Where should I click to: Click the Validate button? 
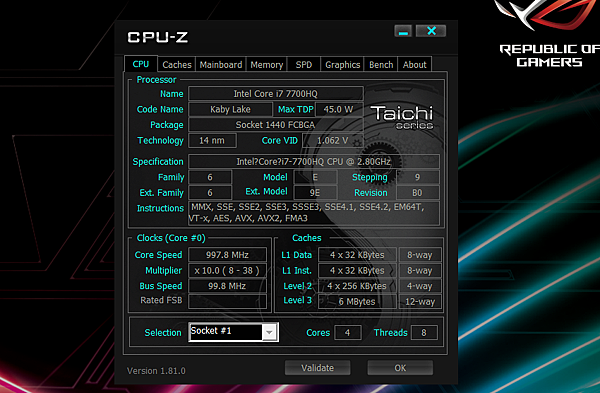317,368
